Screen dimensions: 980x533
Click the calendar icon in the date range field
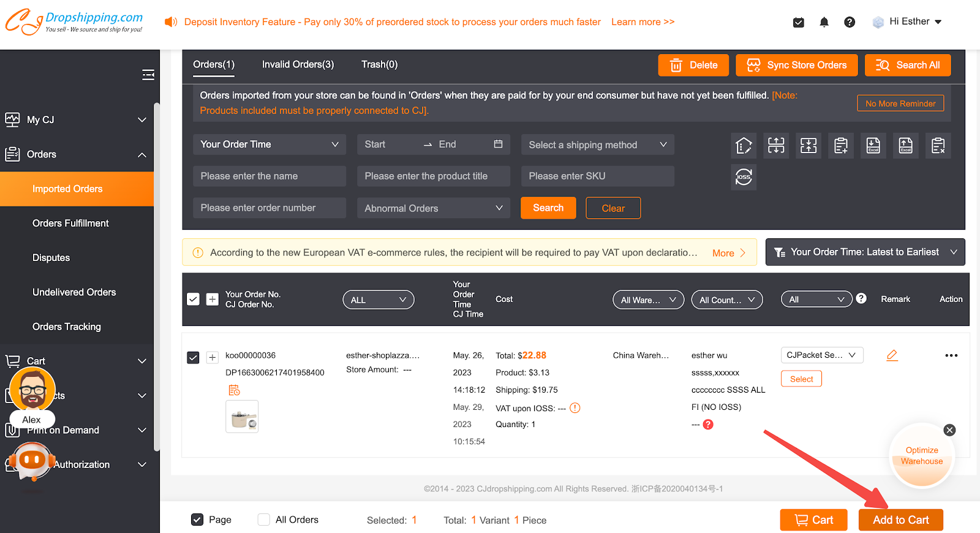498,144
